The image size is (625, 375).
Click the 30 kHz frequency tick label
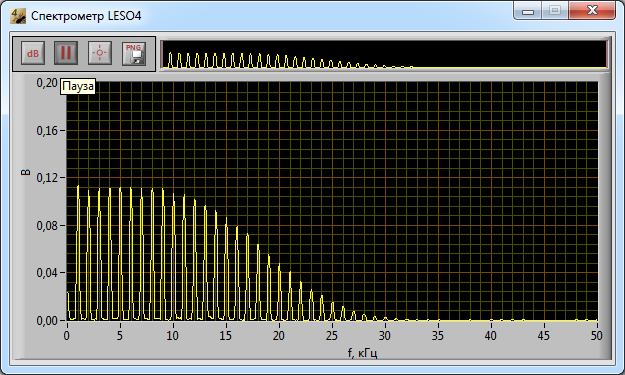tap(384, 336)
